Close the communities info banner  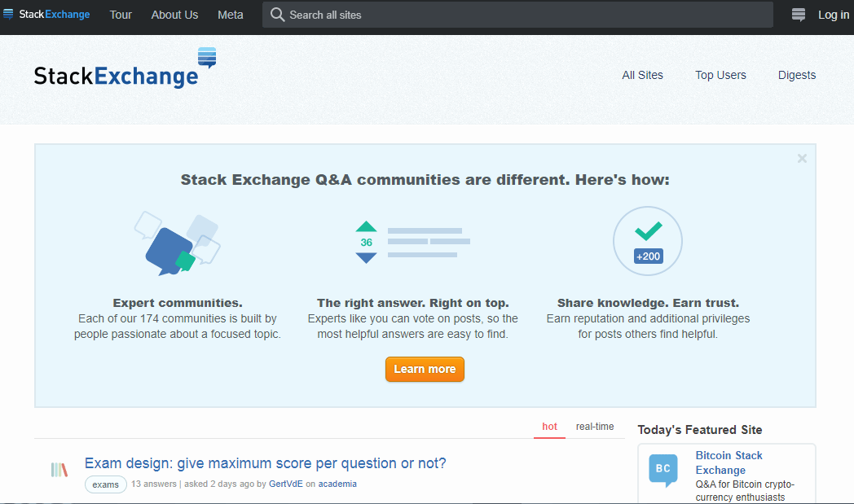coord(802,159)
